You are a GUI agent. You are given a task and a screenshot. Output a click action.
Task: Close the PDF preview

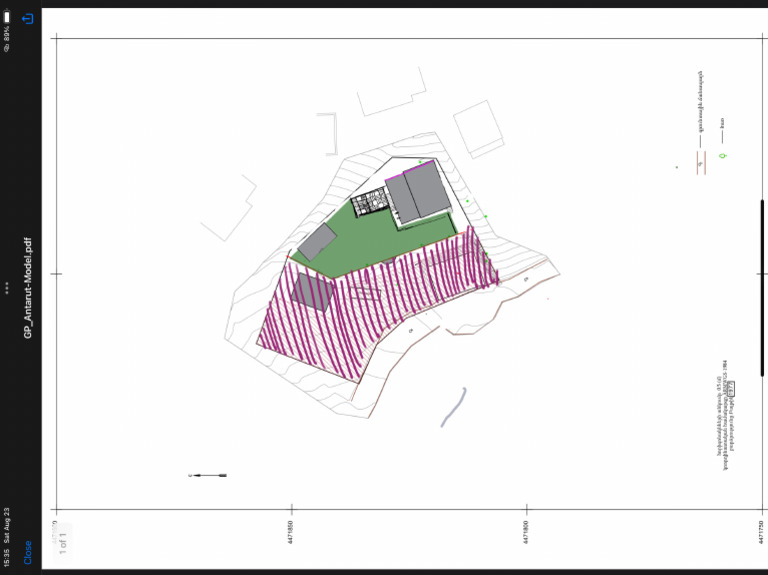click(x=27, y=552)
